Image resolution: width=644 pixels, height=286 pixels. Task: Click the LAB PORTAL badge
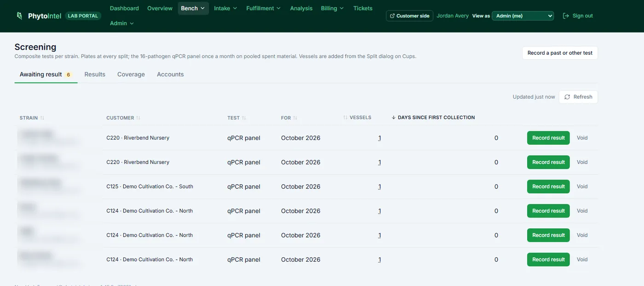pyautogui.click(x=83, y=16)
